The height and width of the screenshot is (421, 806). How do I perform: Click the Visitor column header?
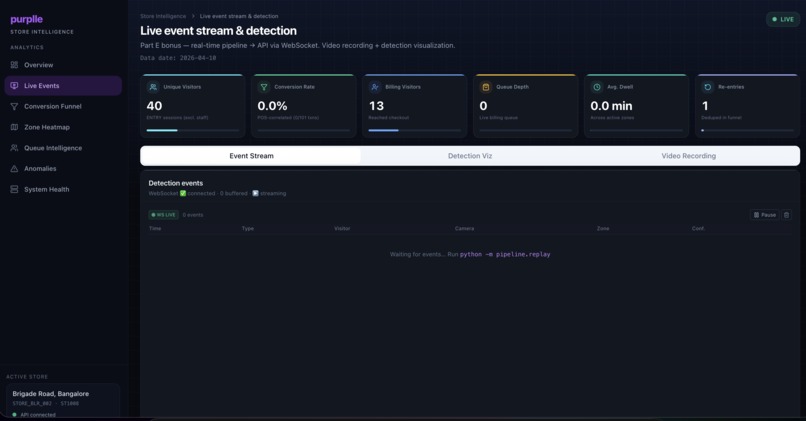click(342, 228)
